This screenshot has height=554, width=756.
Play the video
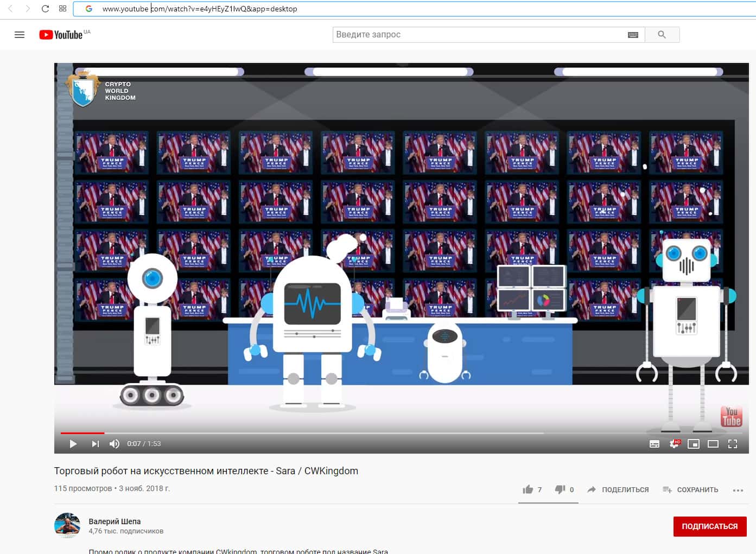(73, 444)
